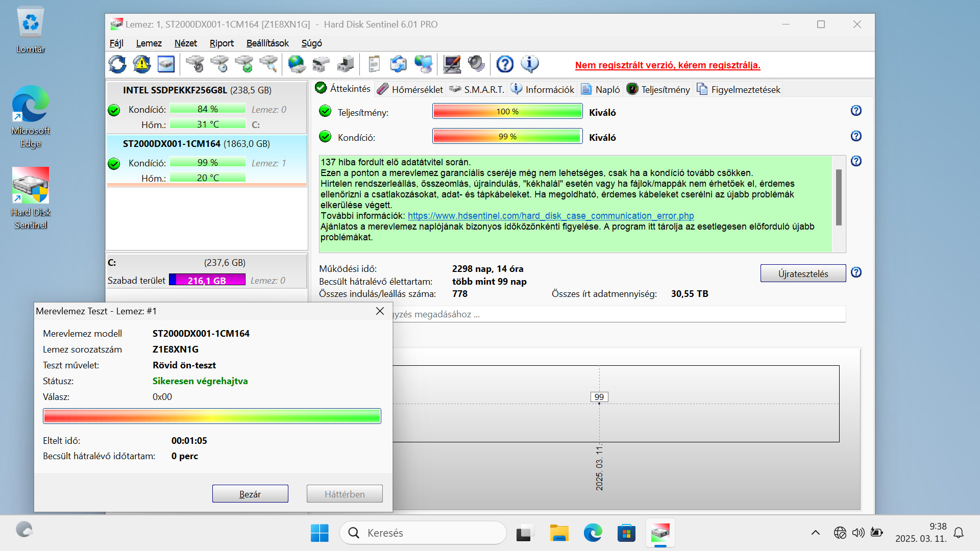
Task: Open the report document toolbar icon
Action: pos(374,64)
